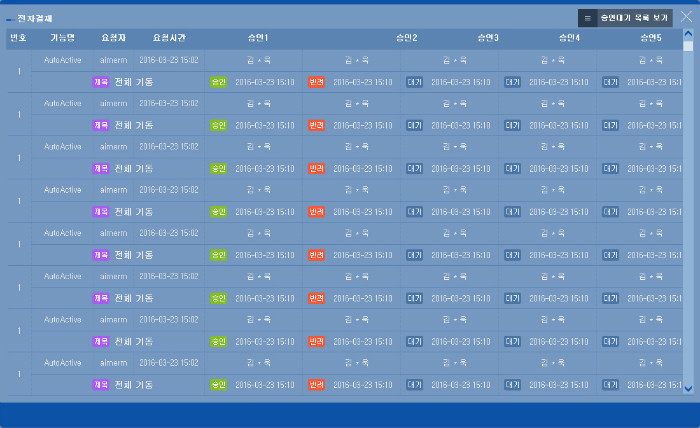Image resolution: width=700 pixels, height=428 pixels.
Task: Click the 승인3 column header
Action: point(488,38)
